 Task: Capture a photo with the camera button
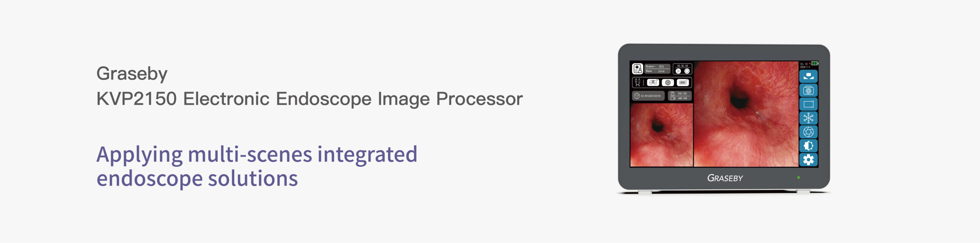click(808, 90)
